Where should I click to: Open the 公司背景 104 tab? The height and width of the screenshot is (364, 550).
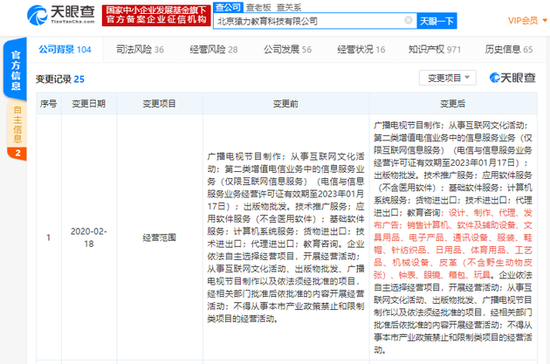point(65,49)
